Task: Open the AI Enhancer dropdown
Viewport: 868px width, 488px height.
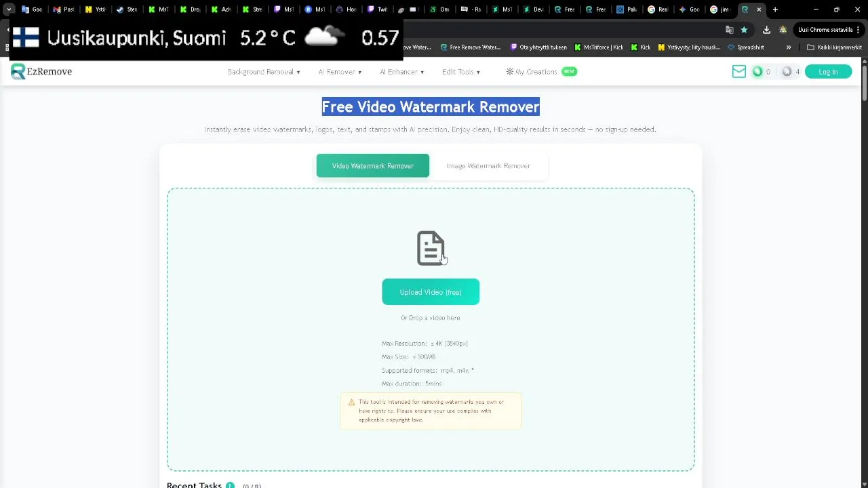Action: pos(402,72)
